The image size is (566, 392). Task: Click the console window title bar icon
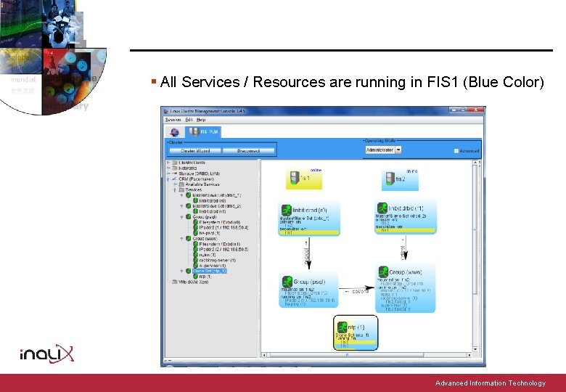(x=166, y=111)
